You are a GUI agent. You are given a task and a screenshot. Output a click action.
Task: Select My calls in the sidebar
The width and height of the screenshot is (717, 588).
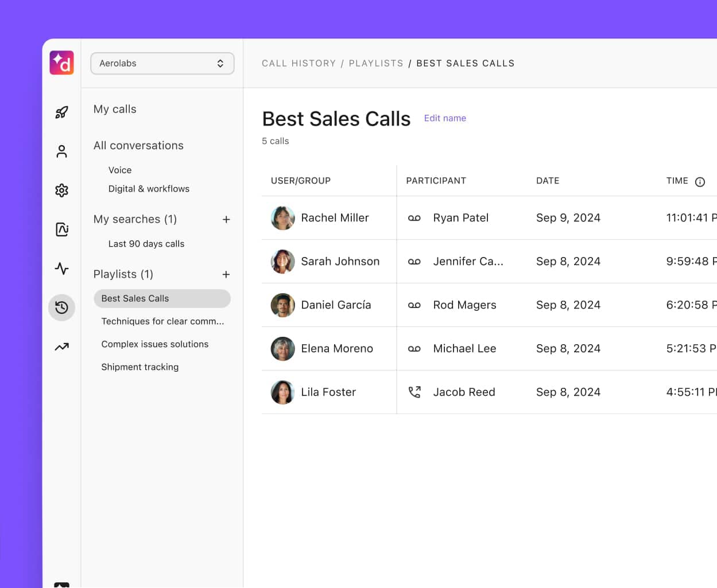(x=115, y=109)
